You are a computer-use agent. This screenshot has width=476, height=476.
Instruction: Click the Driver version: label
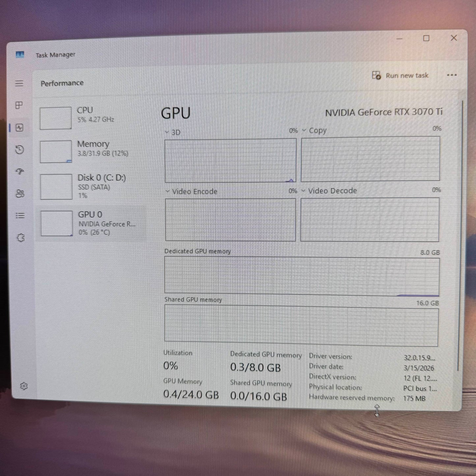(x=330, y=356)
